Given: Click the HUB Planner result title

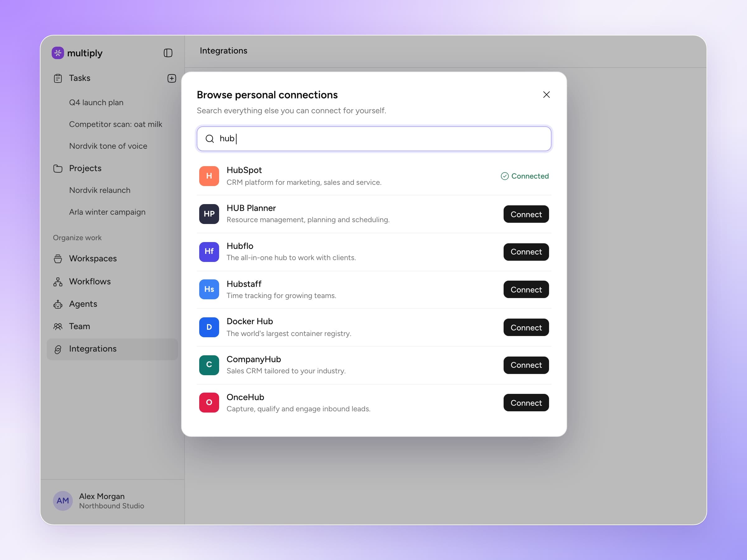Looking at the screenshot, I should coord(251,208).
